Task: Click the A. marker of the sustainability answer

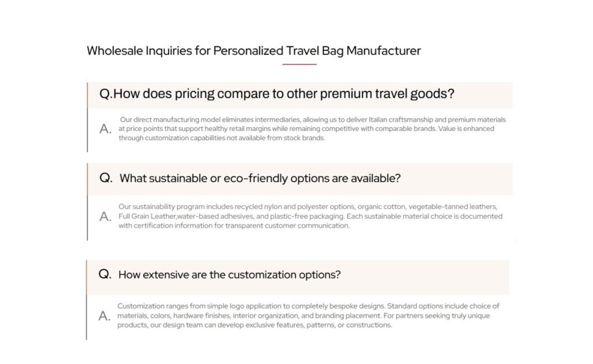Action: click(105, 216)
